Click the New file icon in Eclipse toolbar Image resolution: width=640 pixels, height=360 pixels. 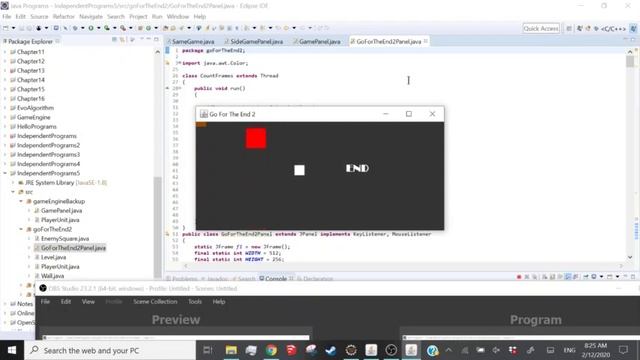click(x=6, y=28)
